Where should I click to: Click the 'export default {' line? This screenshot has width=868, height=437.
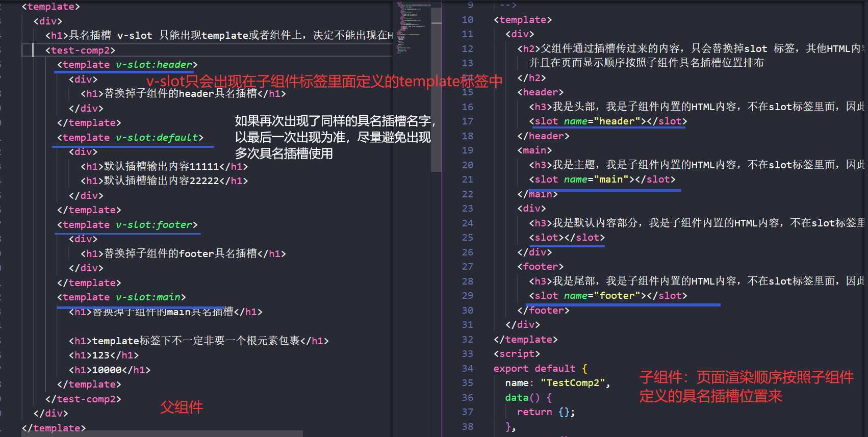(541, 369)
